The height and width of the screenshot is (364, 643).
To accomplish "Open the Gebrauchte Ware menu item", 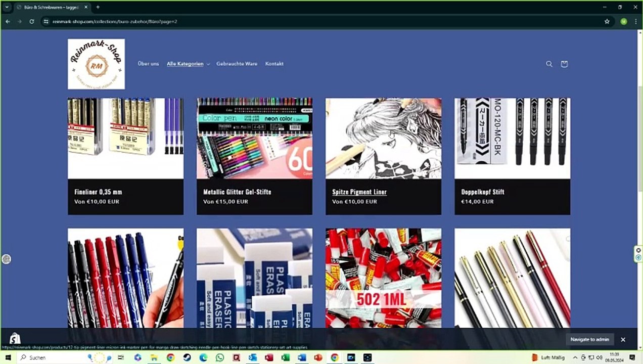I will tap(237, 64).
